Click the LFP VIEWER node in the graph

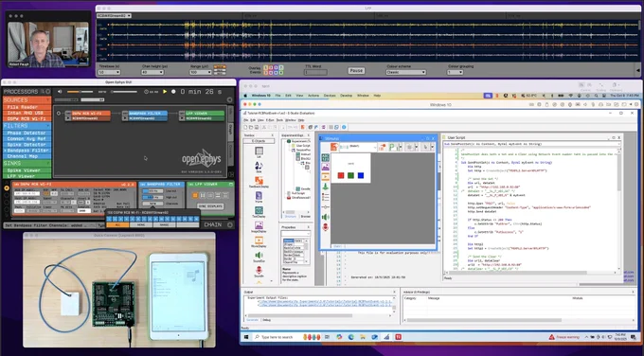pyautogui.click(x=202, y=114)
